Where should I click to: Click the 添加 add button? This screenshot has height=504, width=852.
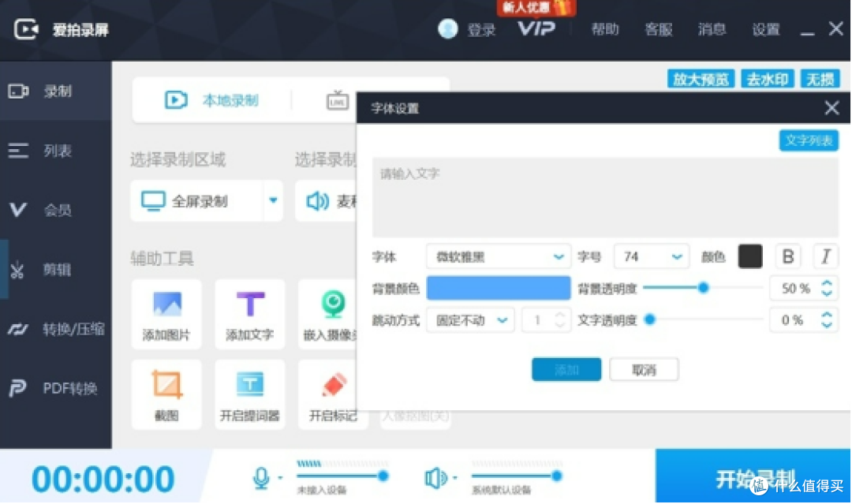pyautogui.click(x=566, y=370)
